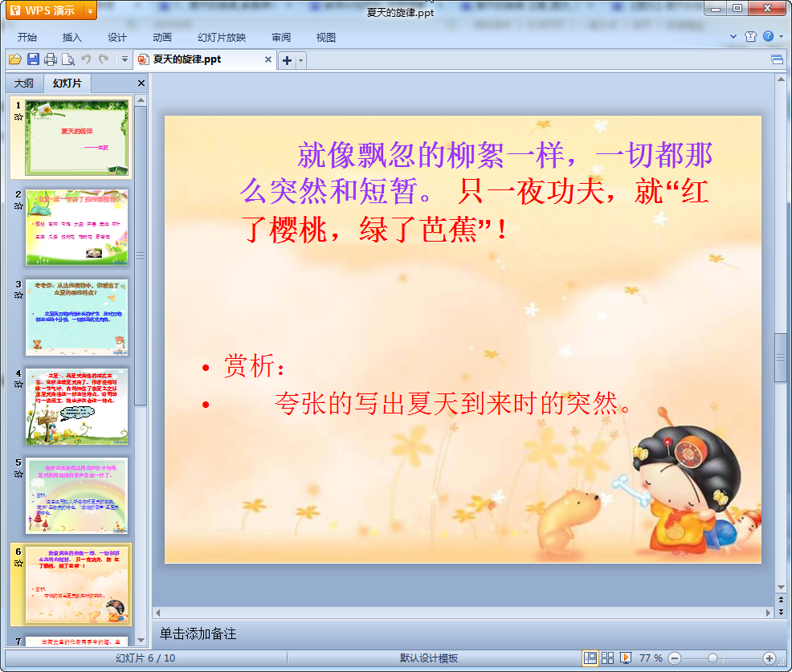This screenshot has width=792, height=672.
Task: Expand the WPS 演示 application menu arrow
Action: [x=90, y=10]
